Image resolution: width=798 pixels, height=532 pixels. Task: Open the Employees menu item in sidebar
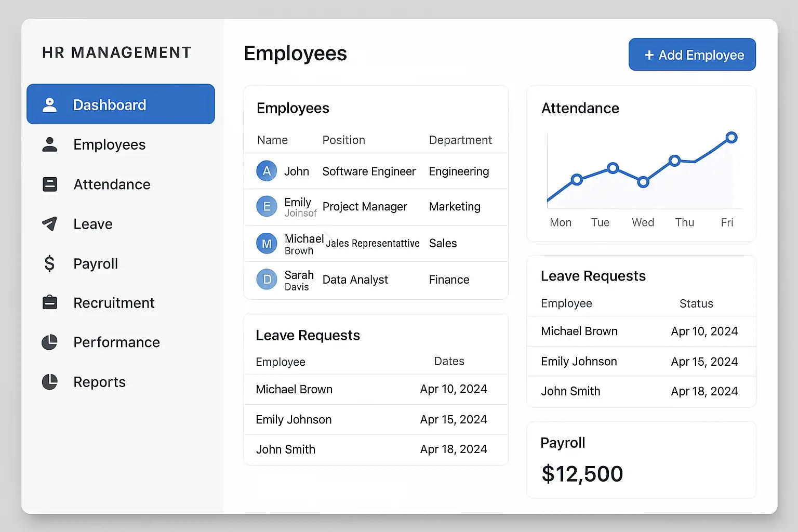(109, 144)
